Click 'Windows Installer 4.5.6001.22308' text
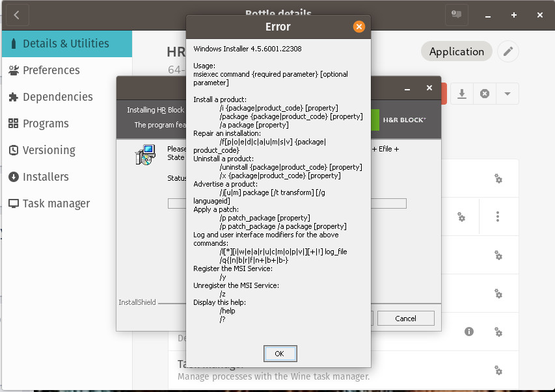 click(247, 49)
